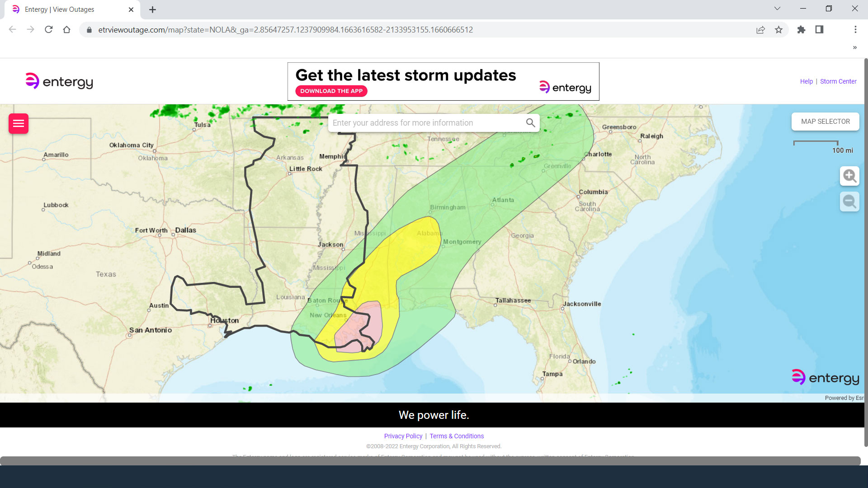
Task: Click the Houston label on map
Action: coord(224,320)
